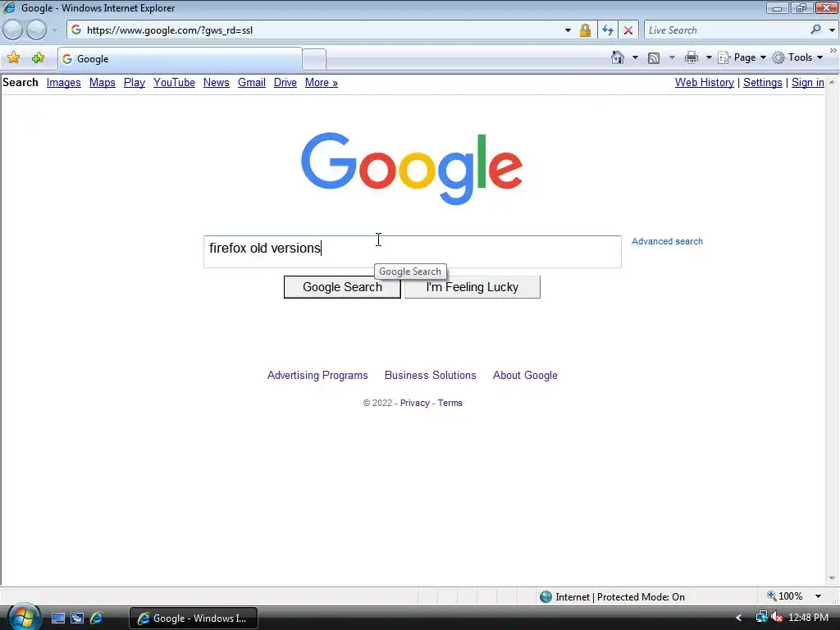Open the Advanced search link
The width and height of the screenshot is (840, 630).
[667, 241]
